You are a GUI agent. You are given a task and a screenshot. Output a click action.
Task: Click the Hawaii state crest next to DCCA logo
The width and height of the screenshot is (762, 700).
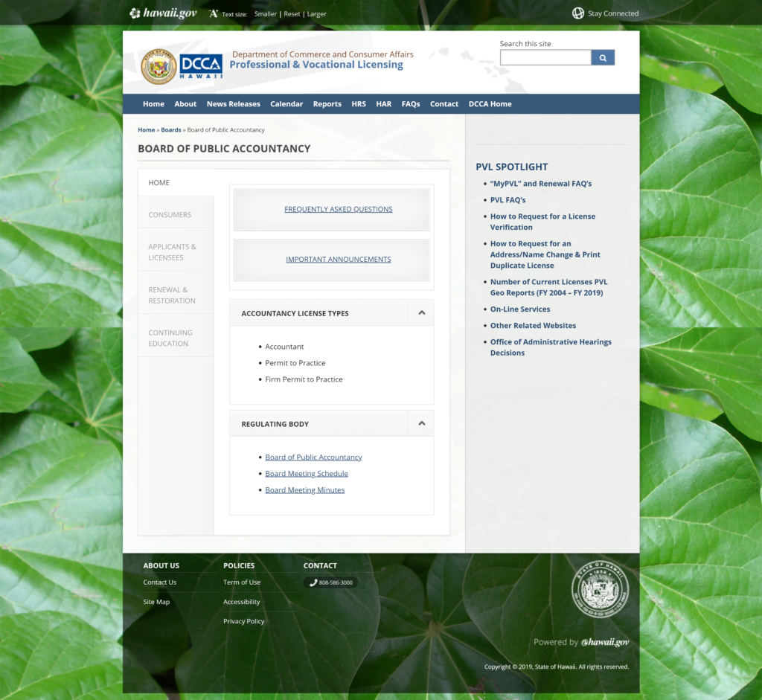[157, 66]
